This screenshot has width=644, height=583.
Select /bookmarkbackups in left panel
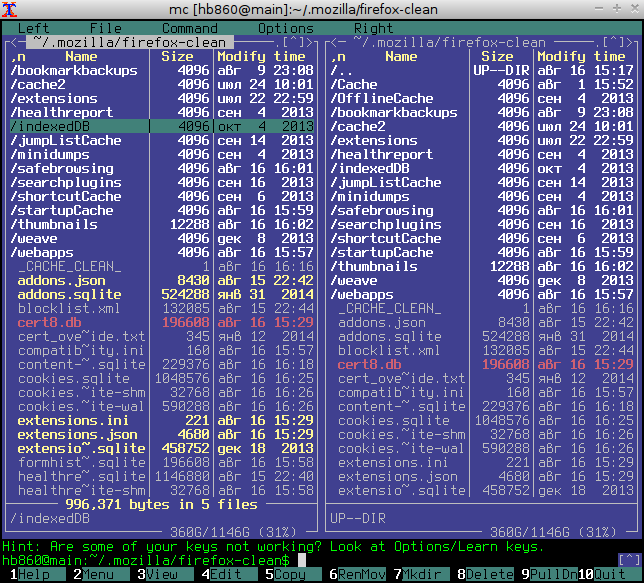point(162,70)
